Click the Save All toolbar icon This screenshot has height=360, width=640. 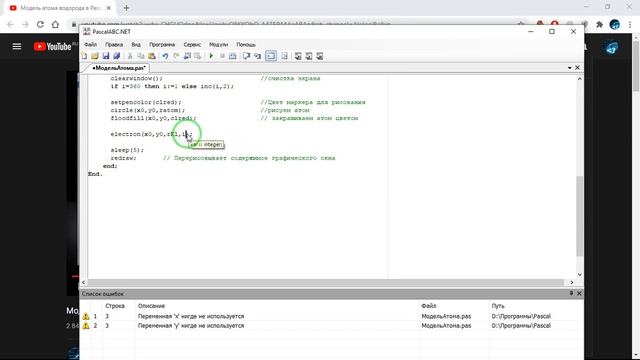point(117,56)
